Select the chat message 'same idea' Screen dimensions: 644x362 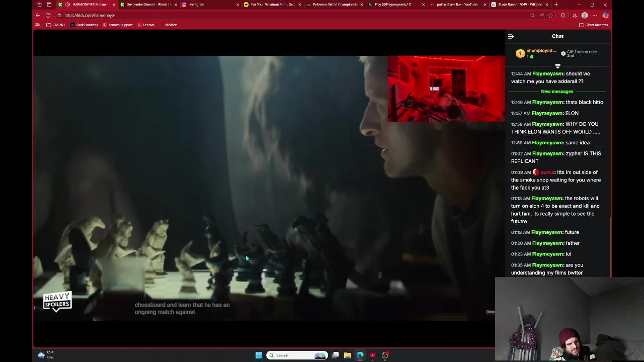click(578, 143)
